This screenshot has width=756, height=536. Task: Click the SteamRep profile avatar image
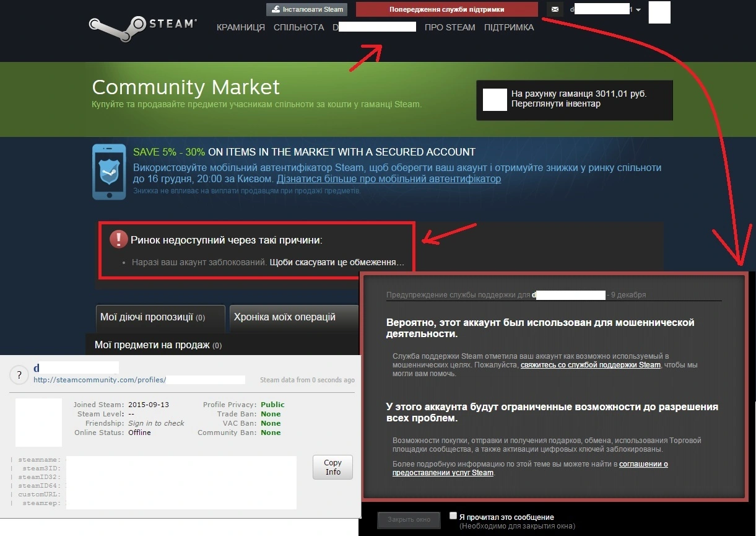coord(38,423)
